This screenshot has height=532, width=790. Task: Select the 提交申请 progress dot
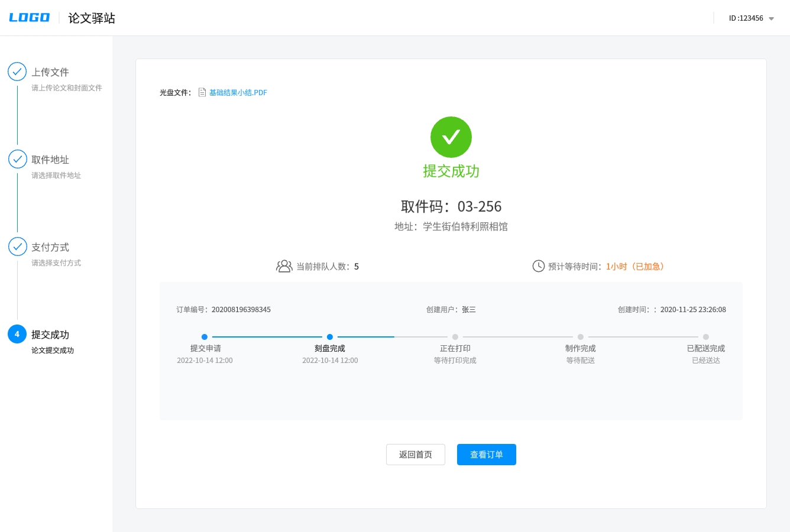205,337
